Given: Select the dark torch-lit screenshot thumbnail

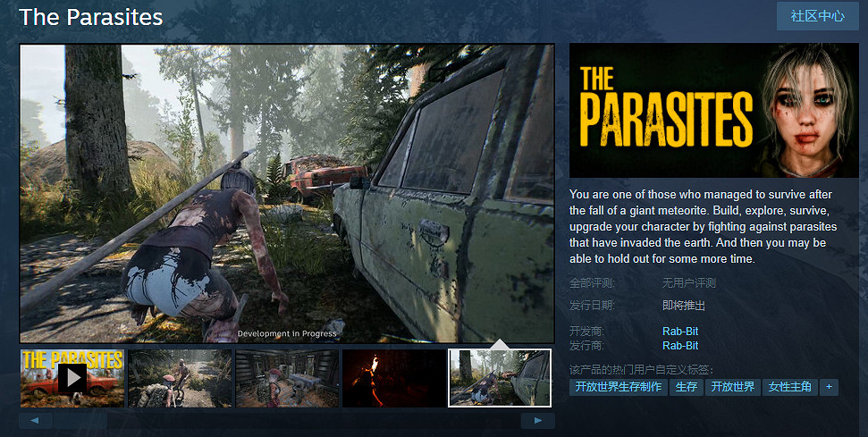Looking at the screenshot, I should [x=394, y=378].
